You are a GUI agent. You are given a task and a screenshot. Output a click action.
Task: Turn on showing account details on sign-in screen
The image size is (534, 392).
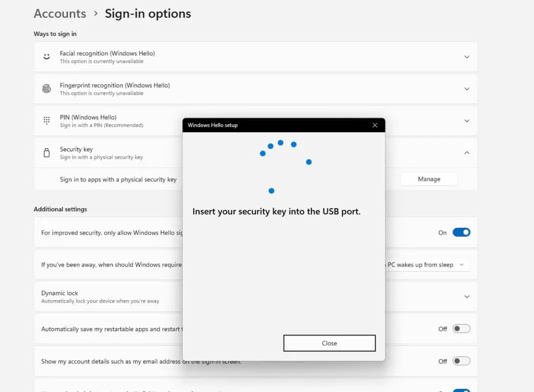pyautogui.click(x=461, y=361)
